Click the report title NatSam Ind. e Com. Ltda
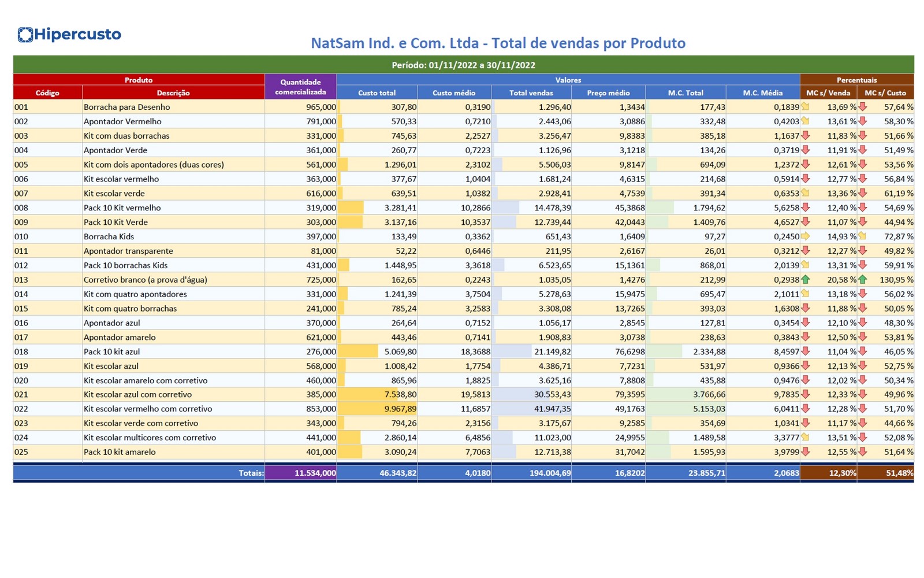 point(498,43)
